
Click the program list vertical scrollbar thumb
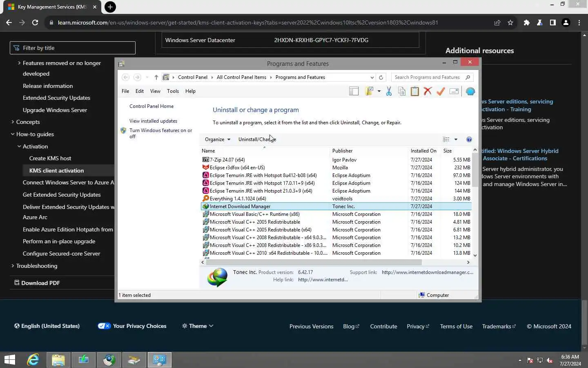coord(475,171)
